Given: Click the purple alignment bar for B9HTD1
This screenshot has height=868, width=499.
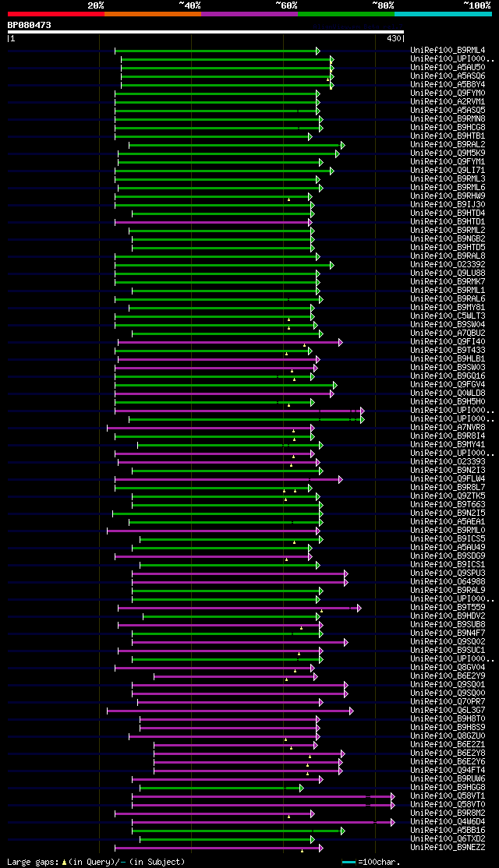Looking at the screenshot, I should 213,223.
